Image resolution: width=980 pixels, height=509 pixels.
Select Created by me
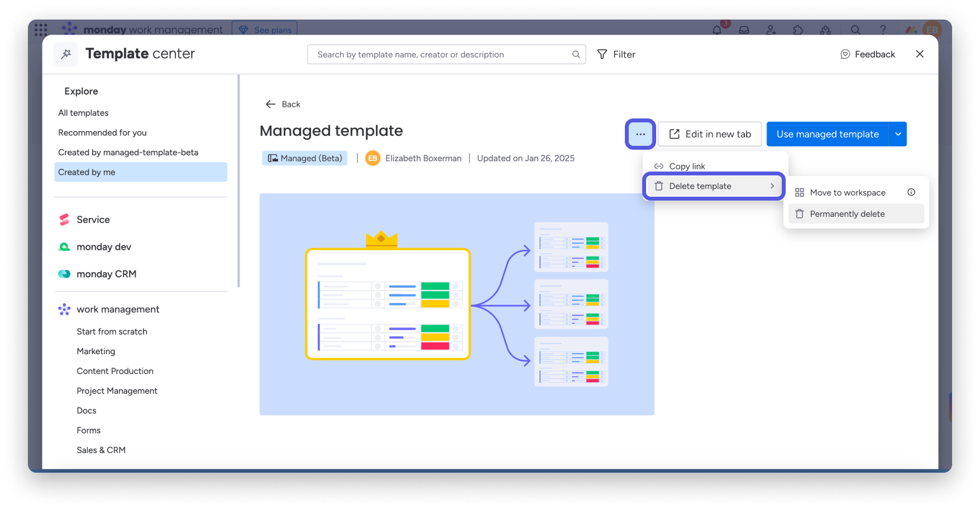tap(141, 172)
